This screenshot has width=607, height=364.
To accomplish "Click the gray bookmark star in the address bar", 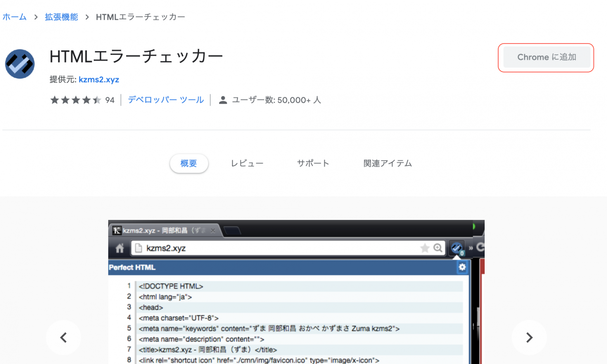I will point(426,247).
